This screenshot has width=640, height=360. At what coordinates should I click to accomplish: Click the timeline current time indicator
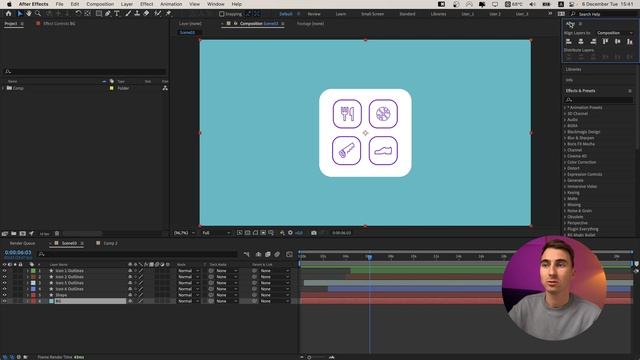tap(369, 257)
